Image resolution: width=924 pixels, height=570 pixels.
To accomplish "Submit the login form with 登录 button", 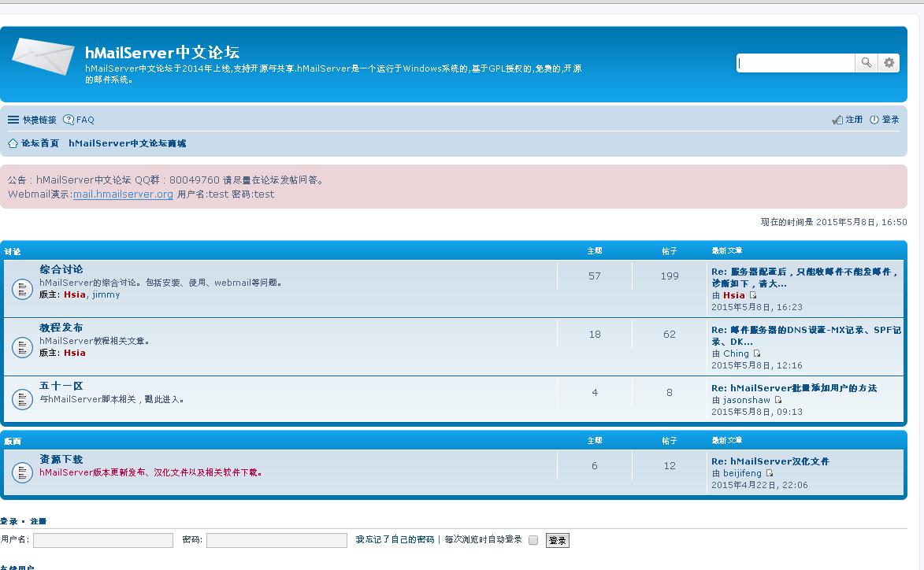I will pos(558,541).
